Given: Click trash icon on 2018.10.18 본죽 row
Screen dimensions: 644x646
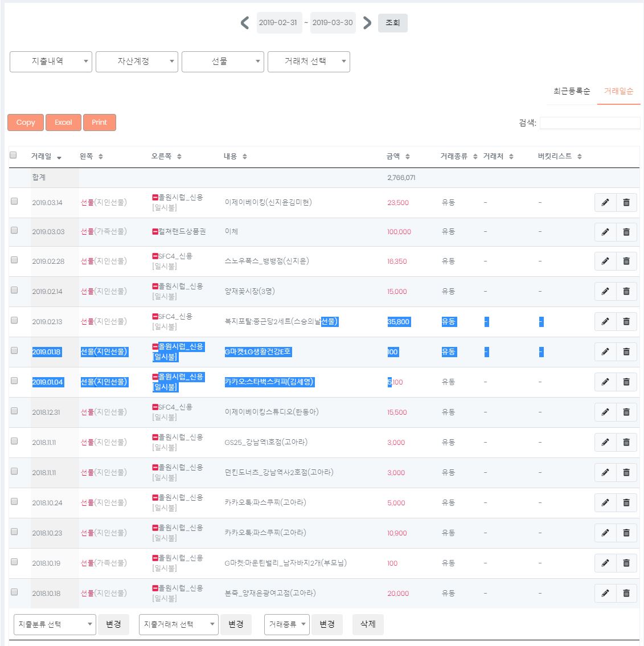Looking at the screenshot, I should [626, 593].
